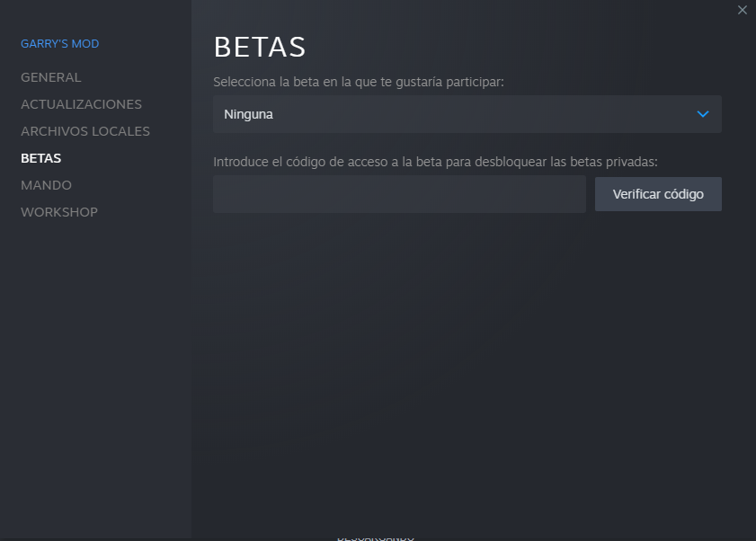
Task: Click the blank space right of the BETAS heading
Action: click(521, 47)
